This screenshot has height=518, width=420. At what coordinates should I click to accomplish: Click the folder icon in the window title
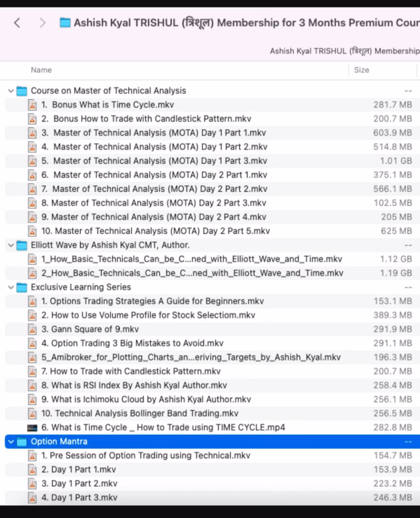(x=65, y=23)
